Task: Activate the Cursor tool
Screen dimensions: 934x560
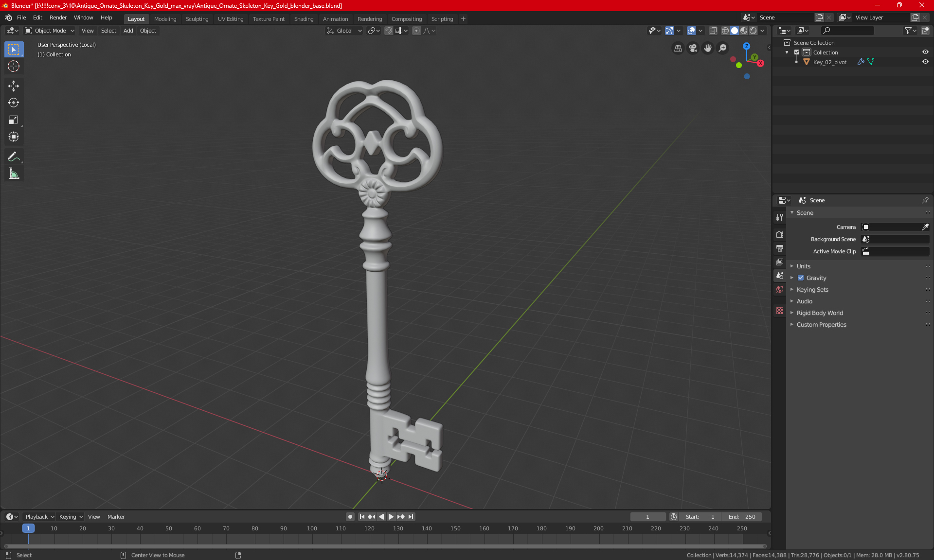Action: tap(14, 67)
